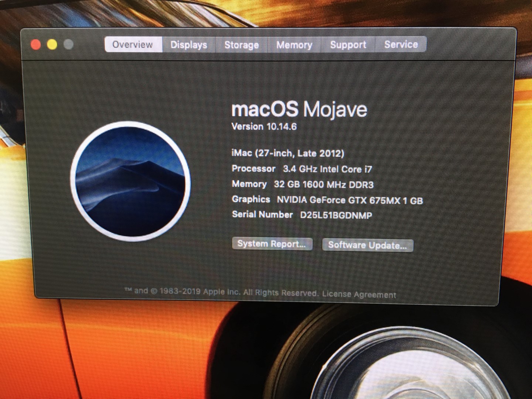Switch to the Overview tab
This screenshot has height=399, width=532.
point(133,44)
